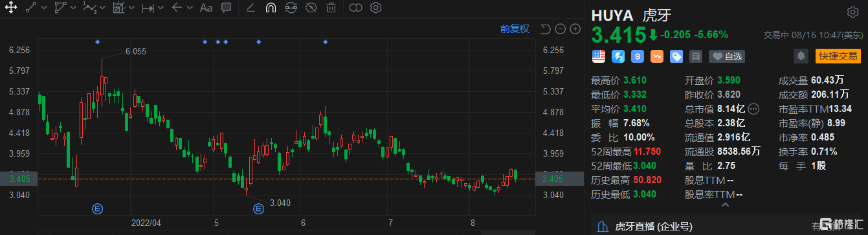Toggle the price alert bell
This screenshot has height=235, width=868.
tap(801, 56)
